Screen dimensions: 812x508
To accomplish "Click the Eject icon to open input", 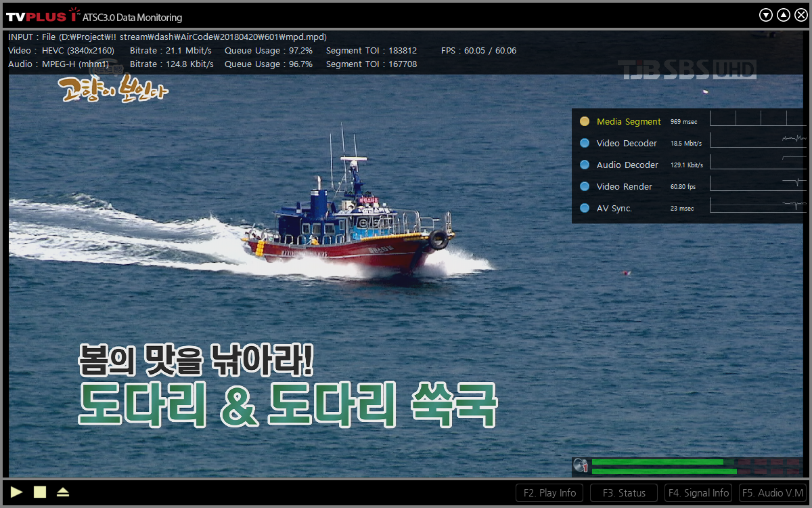I will (63, 492).
